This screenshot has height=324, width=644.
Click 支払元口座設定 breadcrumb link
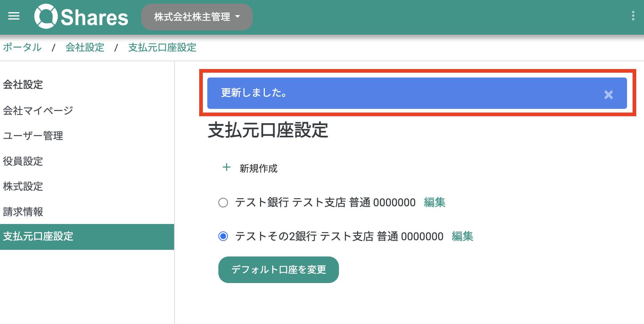coord(162,47)
